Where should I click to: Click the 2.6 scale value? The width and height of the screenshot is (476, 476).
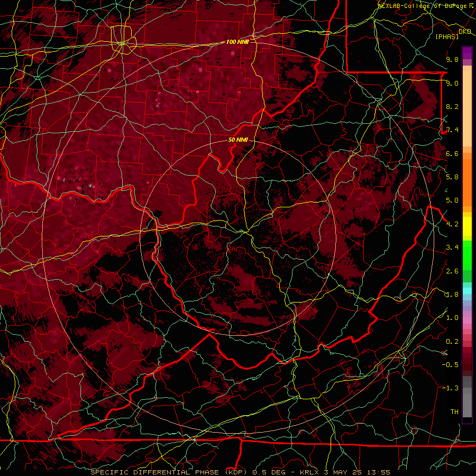point(452,271)
